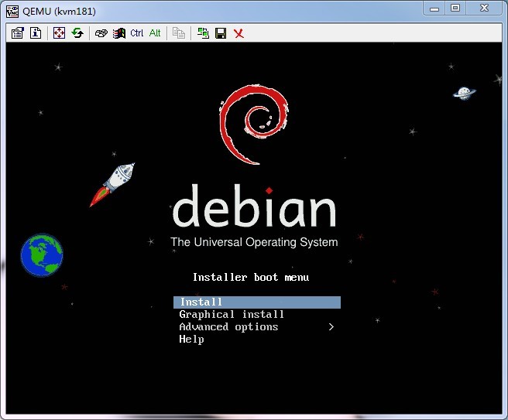Select the highlighted Install boot entry

[x=256, y=302]
